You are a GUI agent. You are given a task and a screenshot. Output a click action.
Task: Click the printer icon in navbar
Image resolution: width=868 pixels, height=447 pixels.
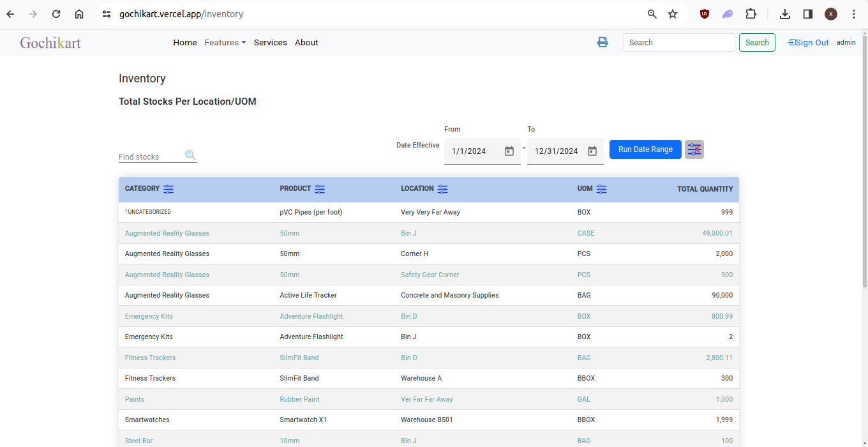pos(602,42)
